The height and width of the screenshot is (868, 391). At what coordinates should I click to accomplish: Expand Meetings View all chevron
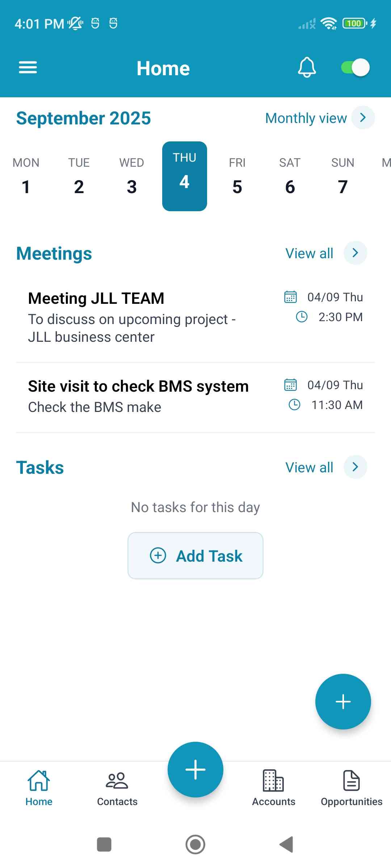355,253
